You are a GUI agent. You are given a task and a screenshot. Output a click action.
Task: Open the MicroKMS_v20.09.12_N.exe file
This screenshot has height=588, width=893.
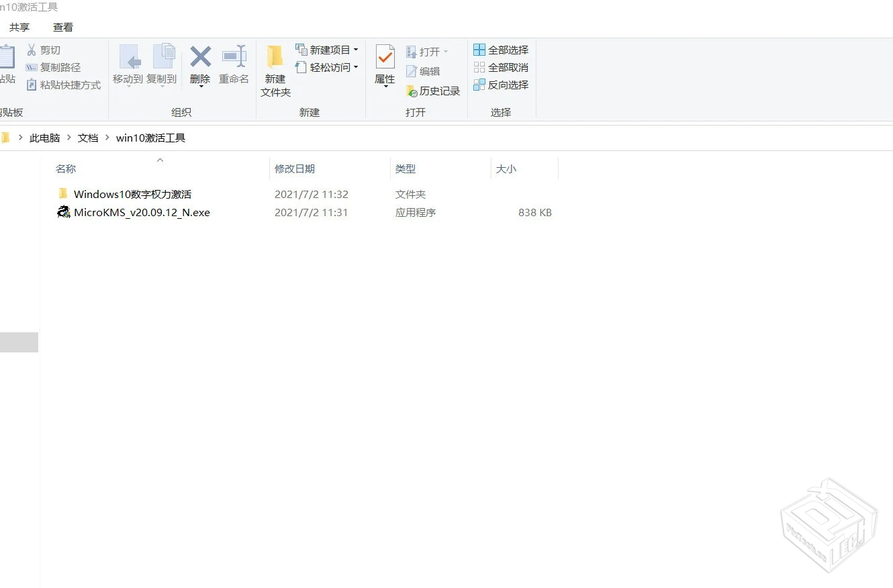coord(142,212)
